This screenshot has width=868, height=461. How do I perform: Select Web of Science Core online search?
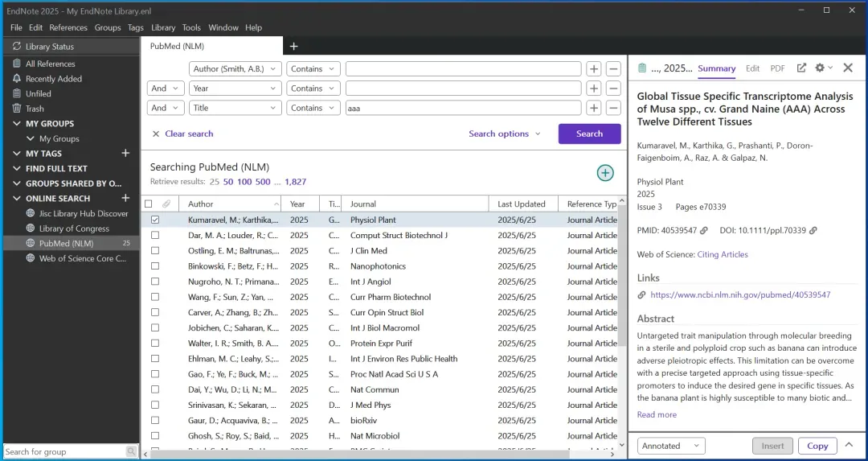(x=82, y=258)
